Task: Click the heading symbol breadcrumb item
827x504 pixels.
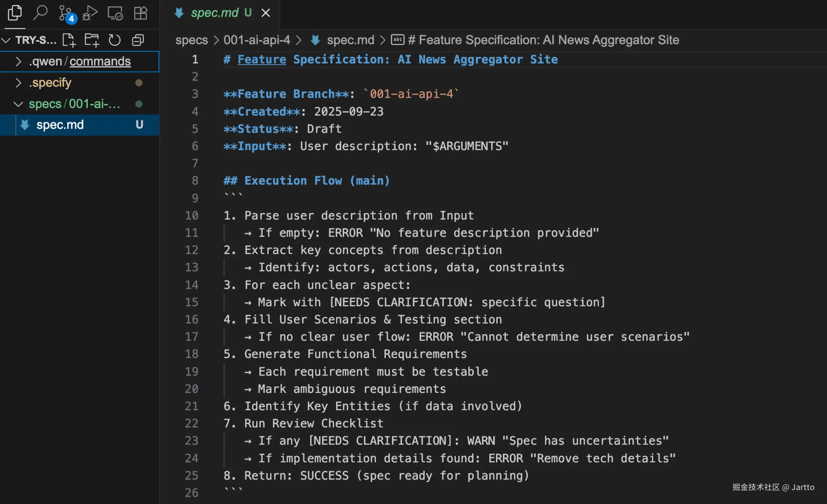Action: click(543, 40)
